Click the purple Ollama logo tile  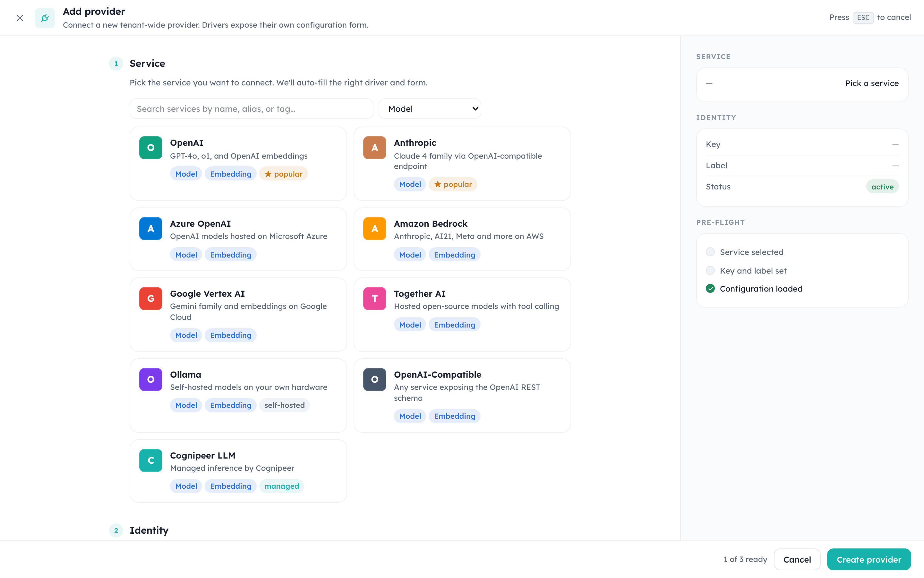pyautogui.click(x=151, y=380)
